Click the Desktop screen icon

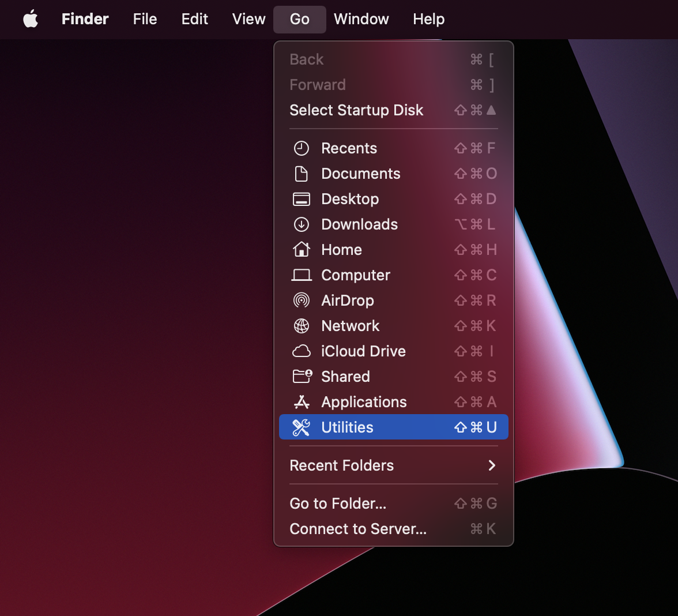pos(302,199)
